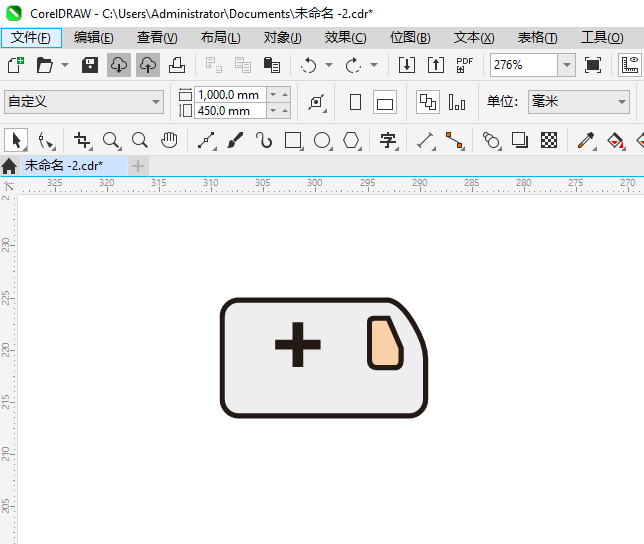Select the Freehand line tool
This screenshot has height=544, width=644.
(207, 140)
